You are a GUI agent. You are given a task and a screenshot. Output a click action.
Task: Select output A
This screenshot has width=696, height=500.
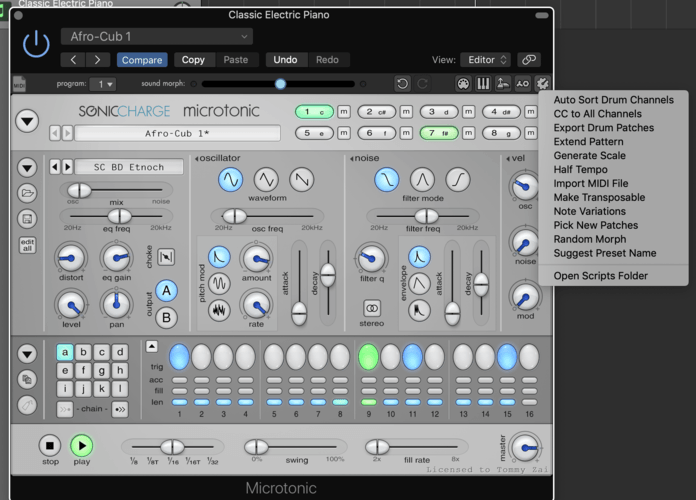[x=166, y=291]
